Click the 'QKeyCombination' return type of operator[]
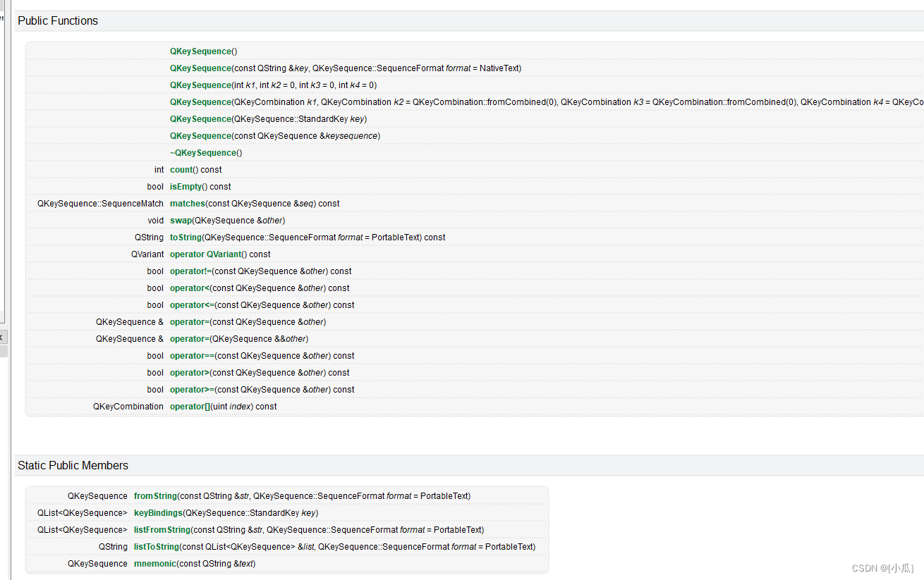The height and width of the screenshot is (580, 924). click(128, 407)
